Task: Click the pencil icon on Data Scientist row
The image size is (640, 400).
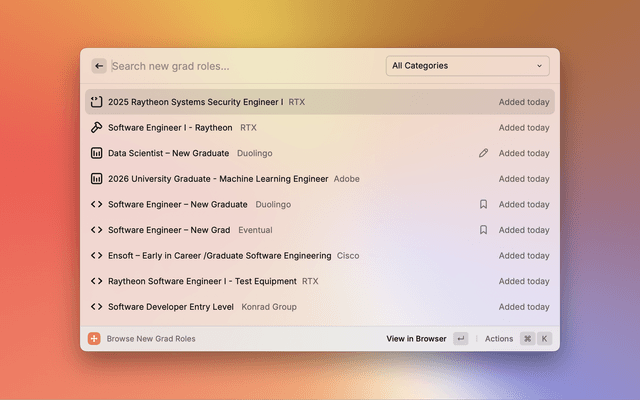Action: coord(483,153)
